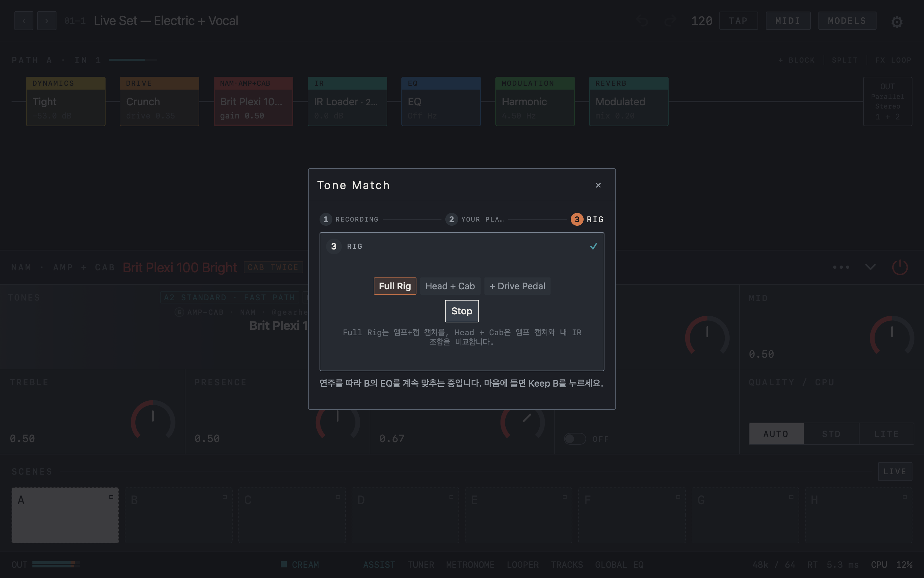Close the Tone Match dialog
Image resolution: width=924 pixels, height=578 pixels.
click(598, 185)
